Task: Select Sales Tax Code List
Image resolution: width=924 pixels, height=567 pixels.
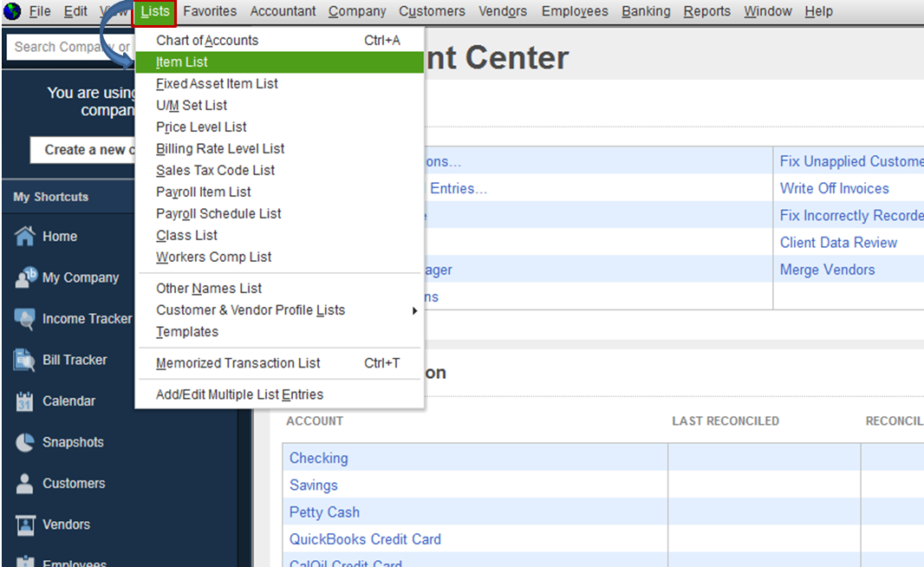Action: point(279,170)
